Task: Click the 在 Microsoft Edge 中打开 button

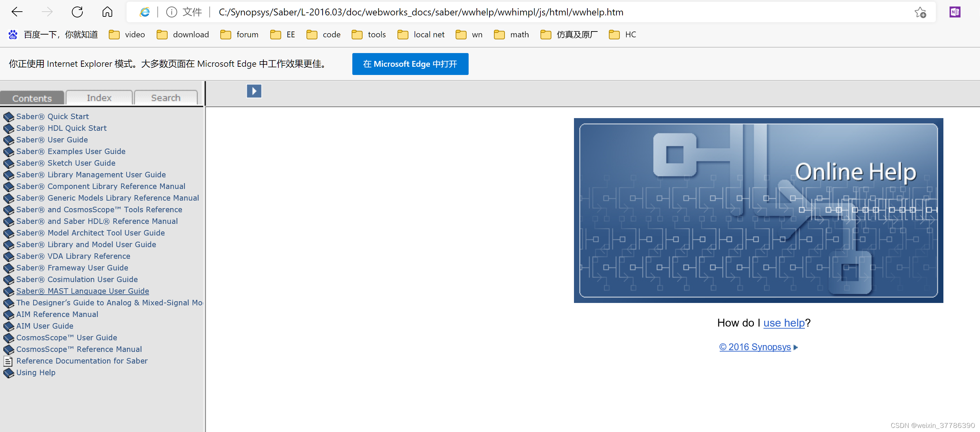Action: tap(410, 64)
